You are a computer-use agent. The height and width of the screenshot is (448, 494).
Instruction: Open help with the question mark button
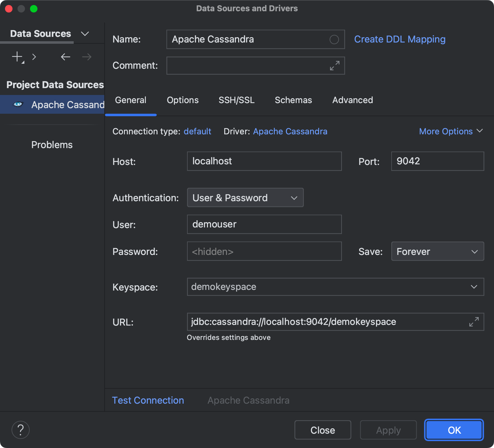(21, 430)
